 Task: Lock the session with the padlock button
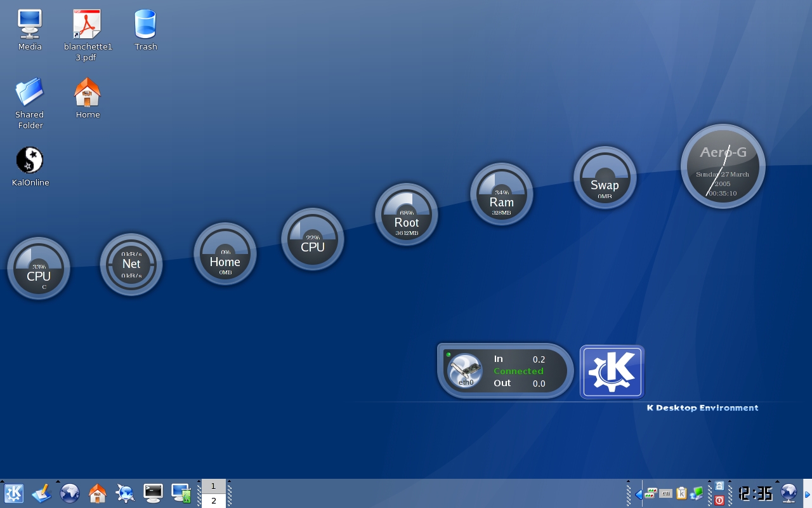719,486
